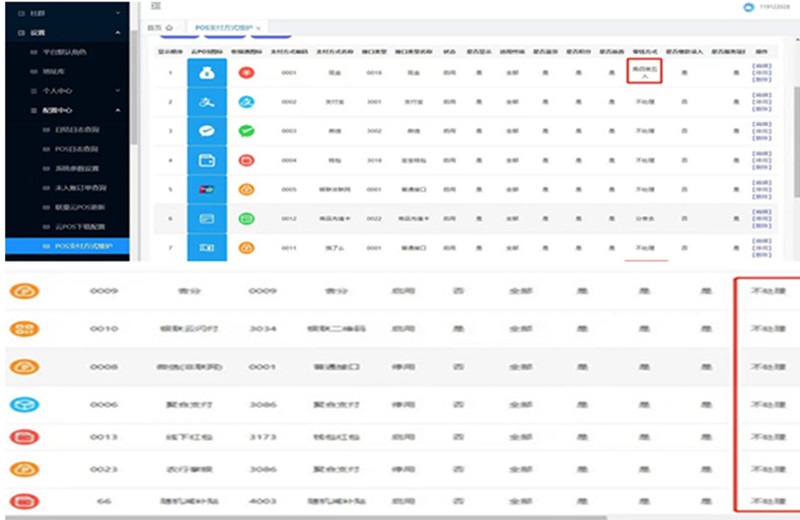Switch to the 首页 tab

coord(159,27)
